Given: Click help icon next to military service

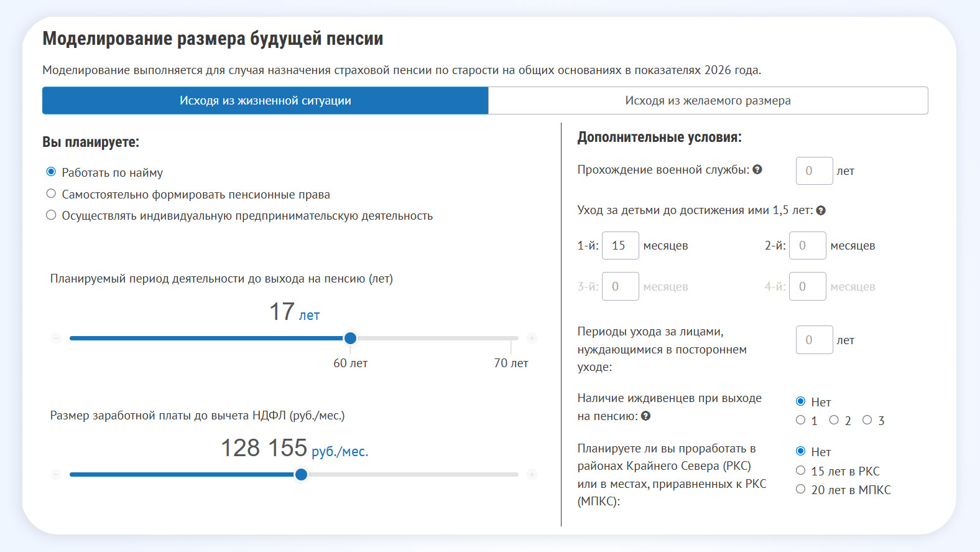Looking at the screenshot, I should [757, 169].
